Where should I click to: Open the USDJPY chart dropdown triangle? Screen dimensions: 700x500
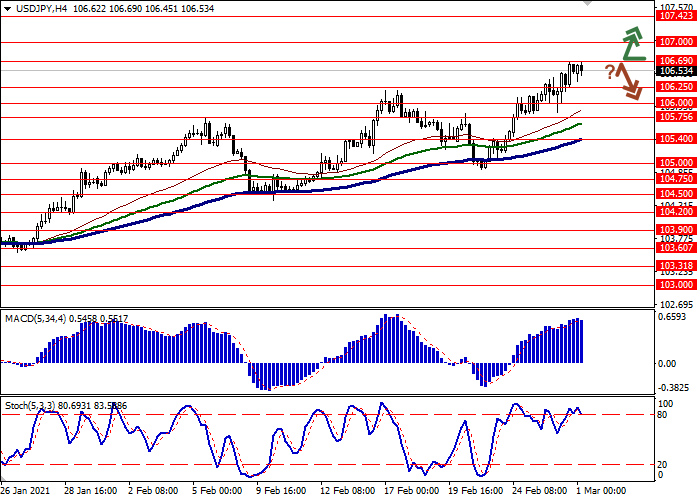pos(8,9)
